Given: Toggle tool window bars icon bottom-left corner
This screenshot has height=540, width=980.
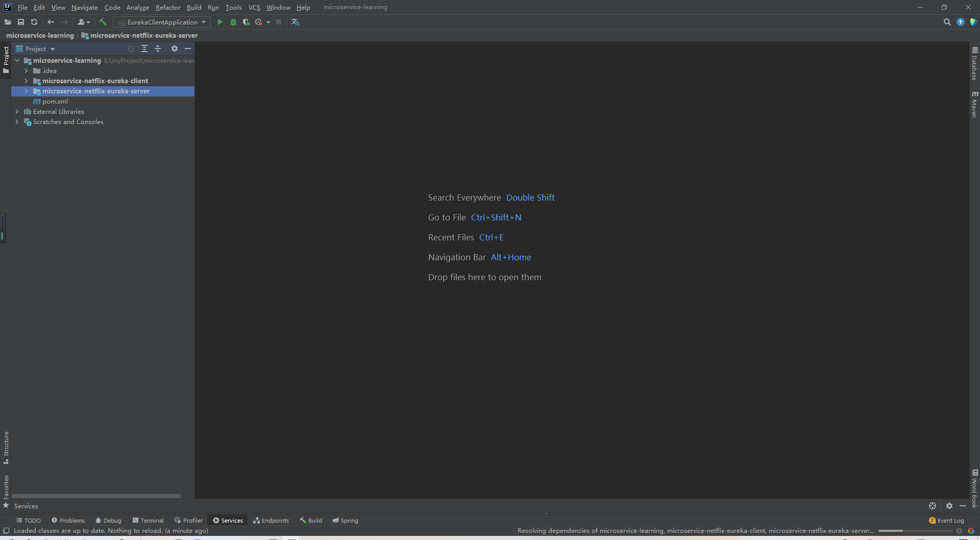Looking at the screenshot, I should point(6,531).
